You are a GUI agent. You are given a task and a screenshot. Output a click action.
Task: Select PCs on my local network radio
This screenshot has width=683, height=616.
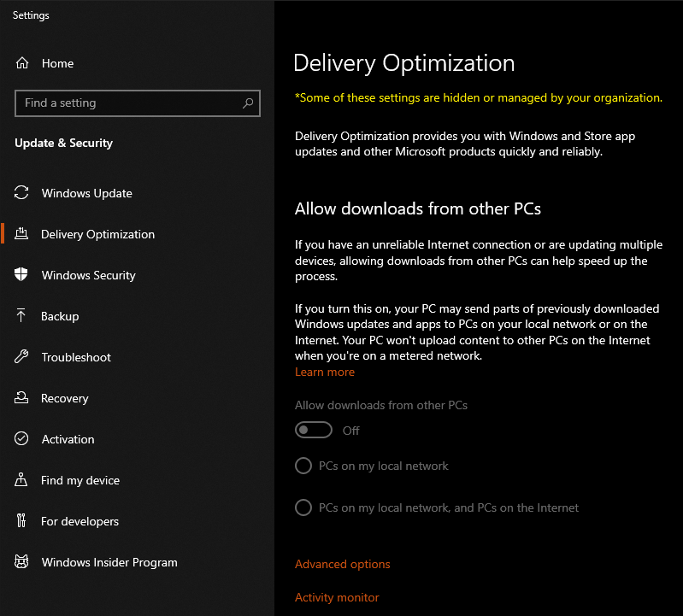(x=303, y=466)
